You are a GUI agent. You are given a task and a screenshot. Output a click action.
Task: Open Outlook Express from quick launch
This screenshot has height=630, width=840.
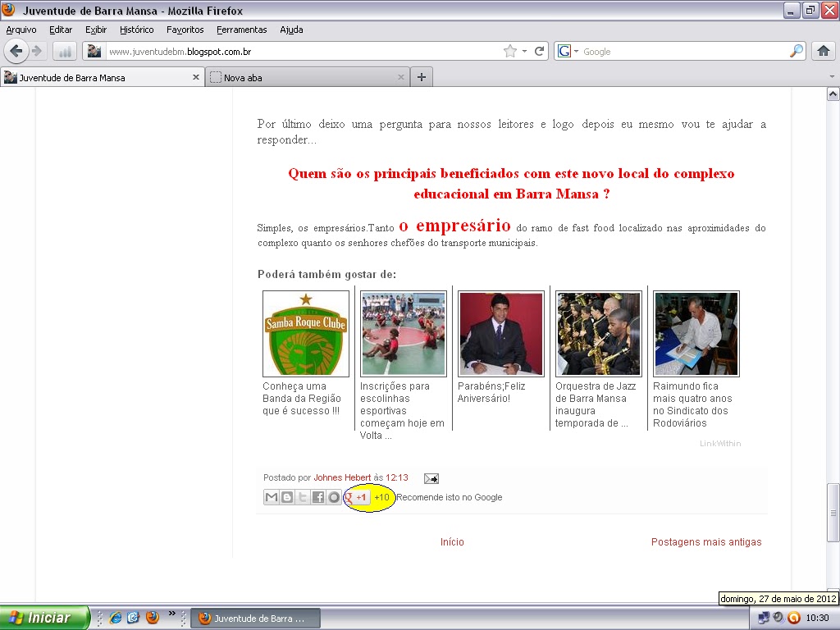[134, 618]
